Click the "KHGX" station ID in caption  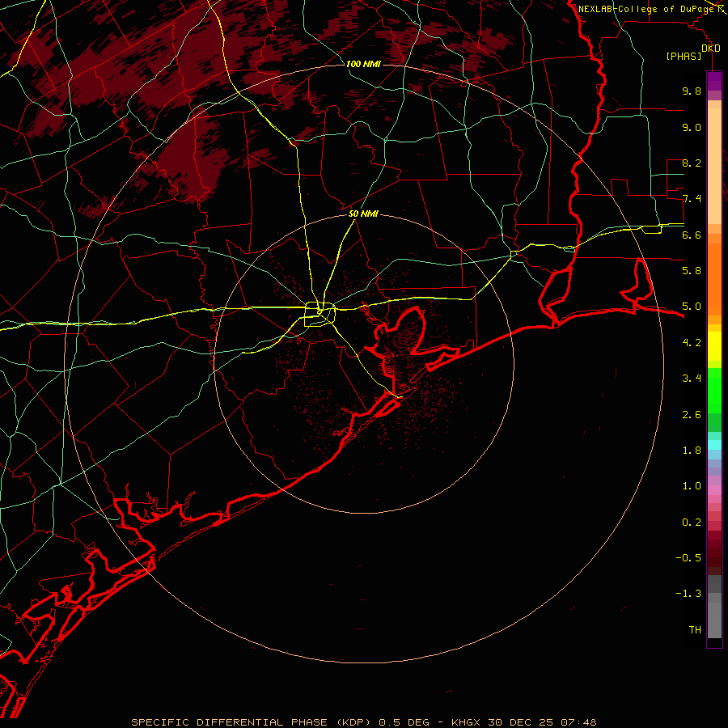click(468, 722)
